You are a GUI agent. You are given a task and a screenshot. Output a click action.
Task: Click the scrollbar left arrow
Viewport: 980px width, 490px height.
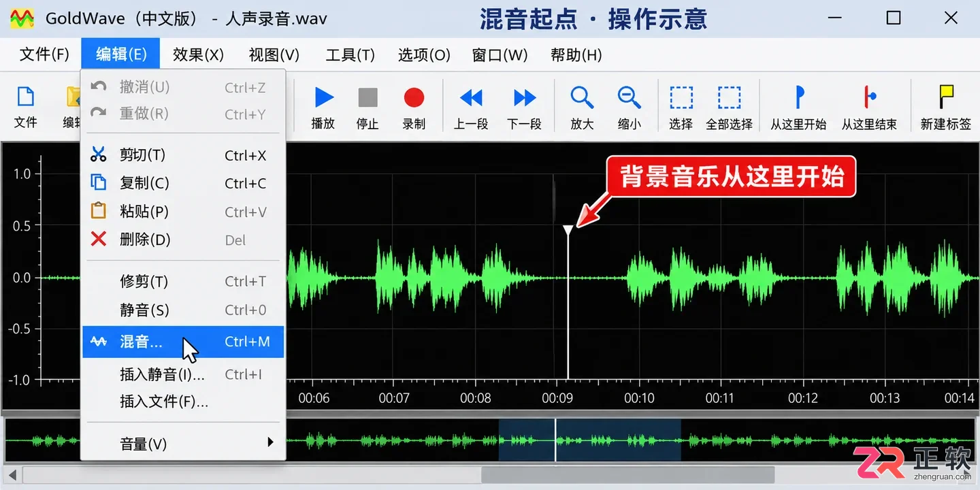[12, 474]
